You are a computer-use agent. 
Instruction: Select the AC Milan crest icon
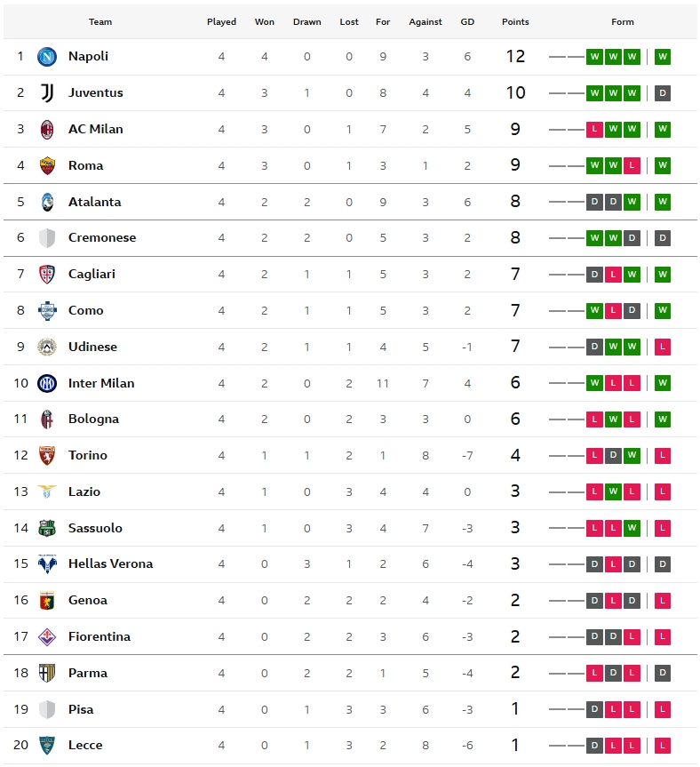[47, 129]
